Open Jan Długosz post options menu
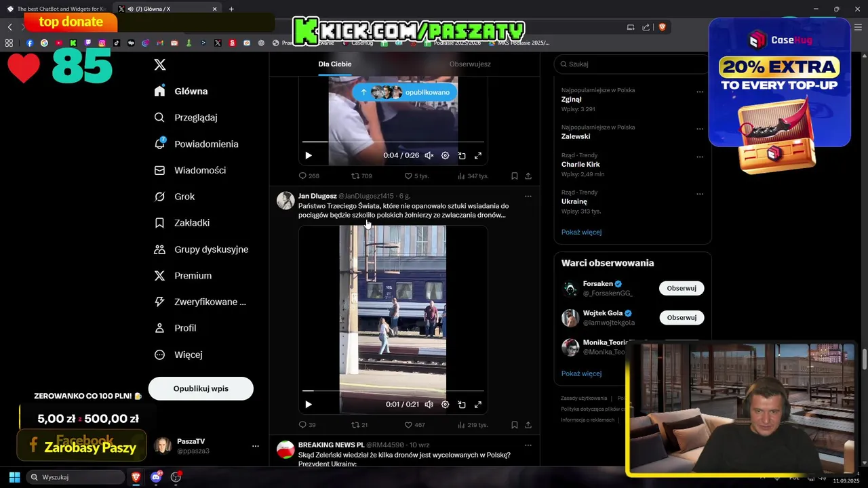The width and height of the screenshot is (868, 488). tap(528, 197)
